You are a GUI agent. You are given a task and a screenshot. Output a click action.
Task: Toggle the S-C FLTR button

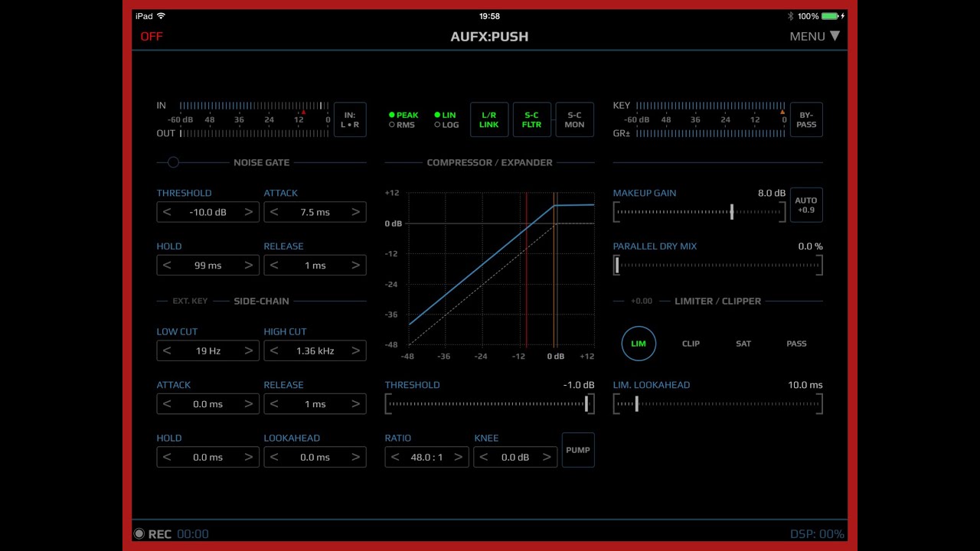coord(532,119)
